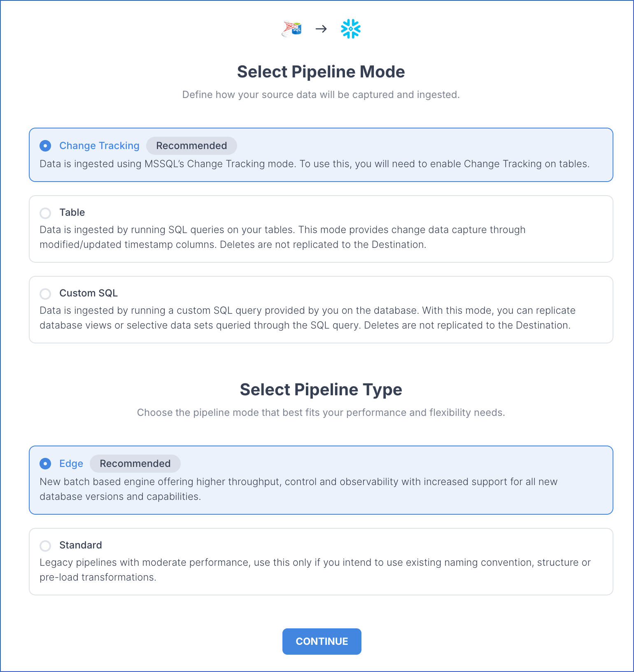Image resolution: width=634 pixels, height=672 pixels.
Task: Select the Edge radio button
Action: [x=45, y=464]
